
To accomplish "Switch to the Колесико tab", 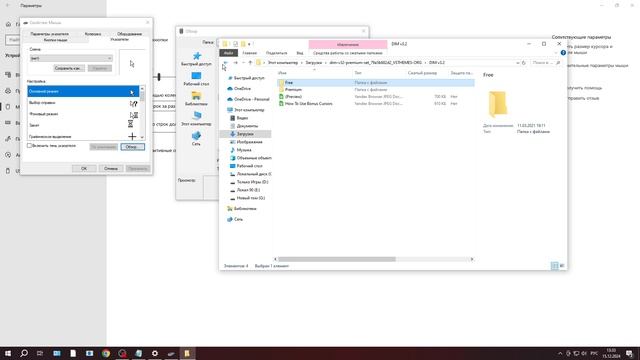I will 93,34.
